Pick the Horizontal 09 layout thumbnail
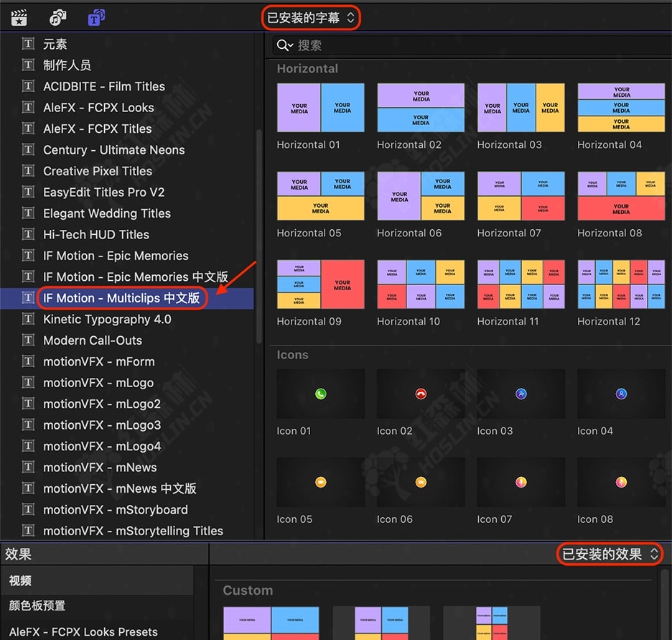Image resolution: width=672 pixels, height=640 pixels. [320, 284]
